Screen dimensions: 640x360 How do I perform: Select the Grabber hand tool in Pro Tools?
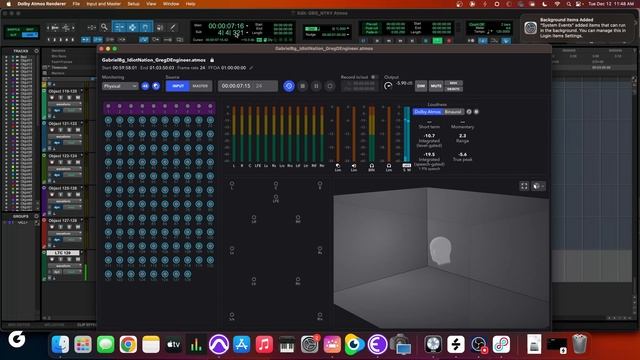[146, 27]
